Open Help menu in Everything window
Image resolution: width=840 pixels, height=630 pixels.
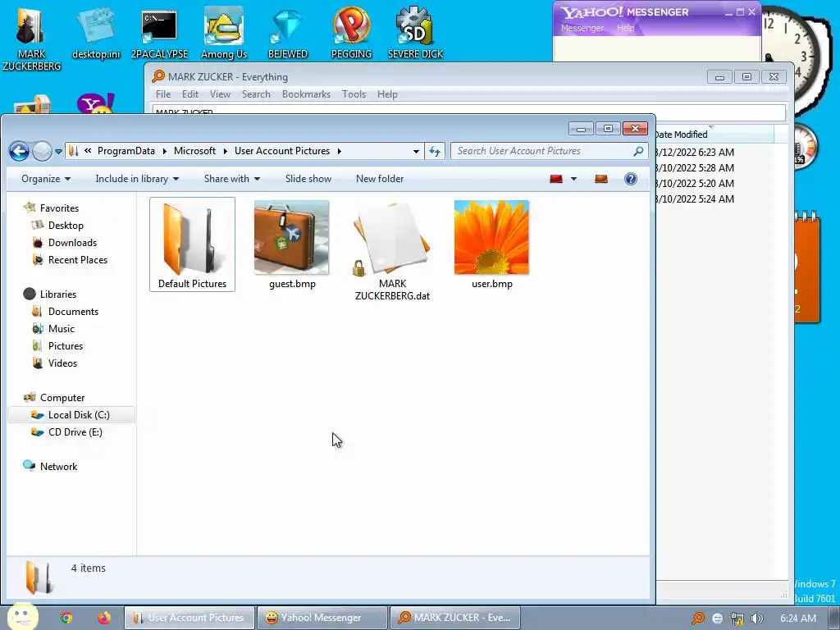tap(387, 94)
